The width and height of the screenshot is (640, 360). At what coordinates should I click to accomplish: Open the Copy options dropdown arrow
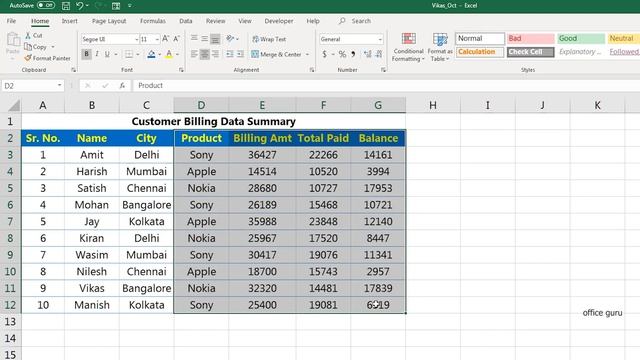tap(53, 47)
